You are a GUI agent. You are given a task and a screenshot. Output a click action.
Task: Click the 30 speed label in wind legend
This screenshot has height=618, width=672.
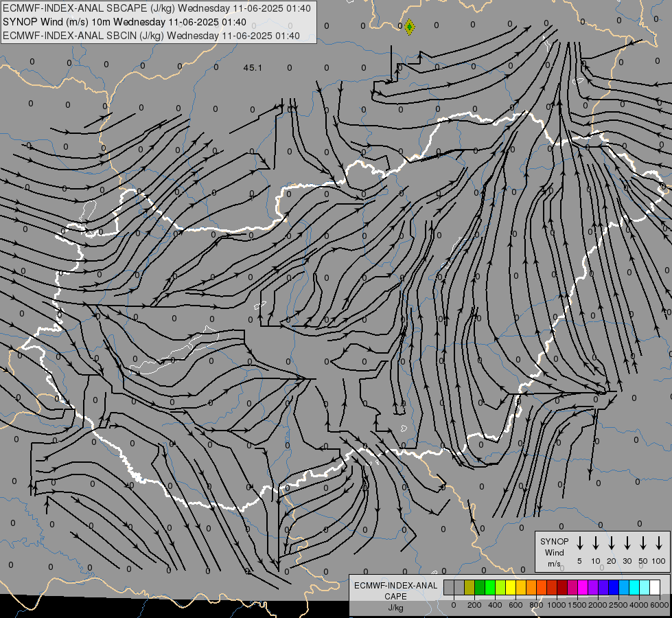[627, 561]
